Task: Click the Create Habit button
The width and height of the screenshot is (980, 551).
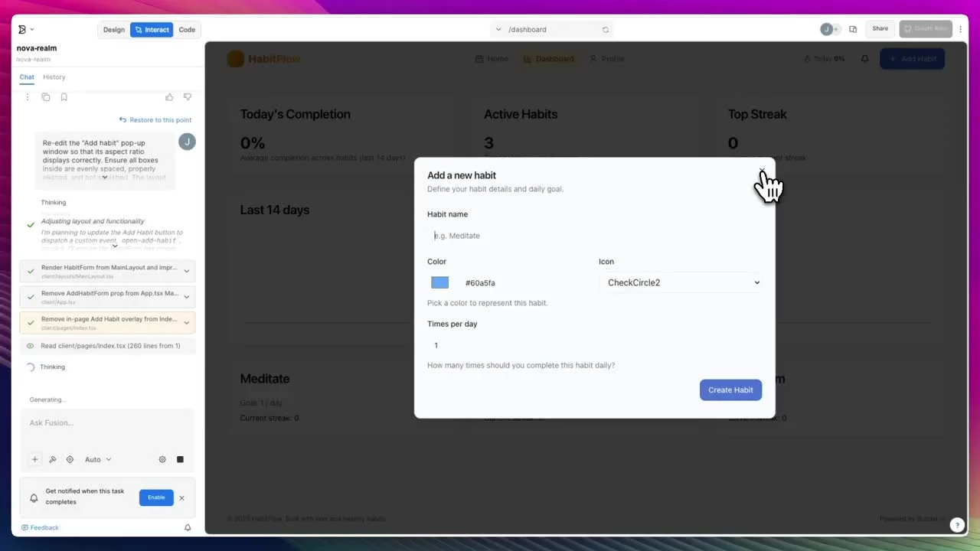Action: (x=731, y=390)
